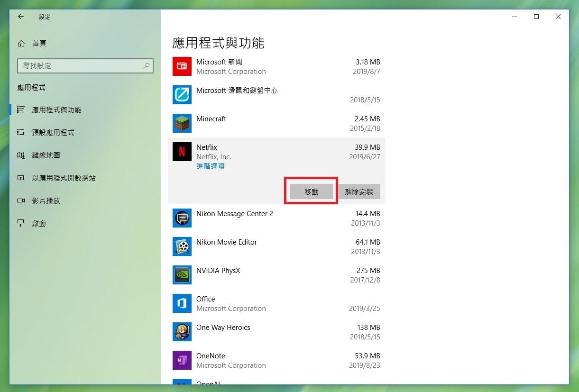The height and width of the screenshot is (392, 579).
Task: Select Nikon Movie Editor entry
Action: coord(227,242)
